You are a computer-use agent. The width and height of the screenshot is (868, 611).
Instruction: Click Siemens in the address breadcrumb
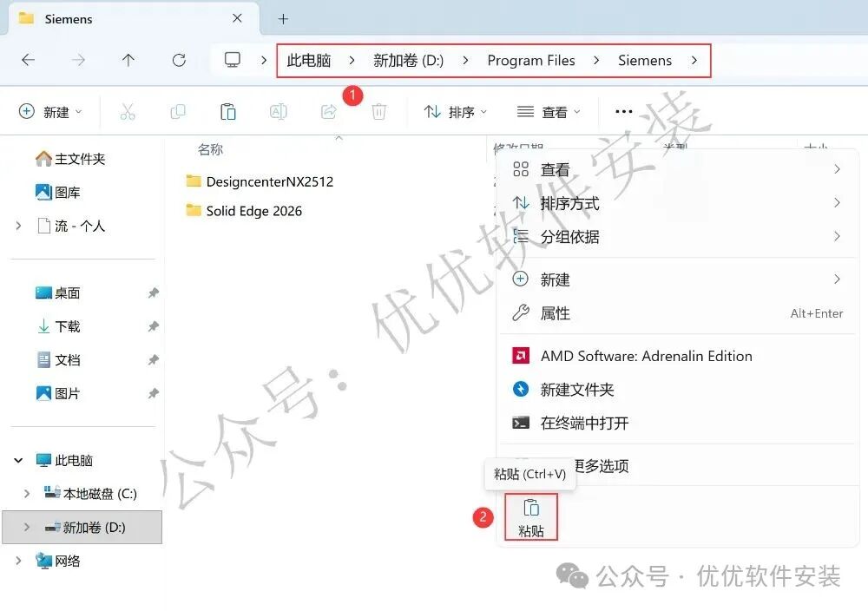click(645, 61)
